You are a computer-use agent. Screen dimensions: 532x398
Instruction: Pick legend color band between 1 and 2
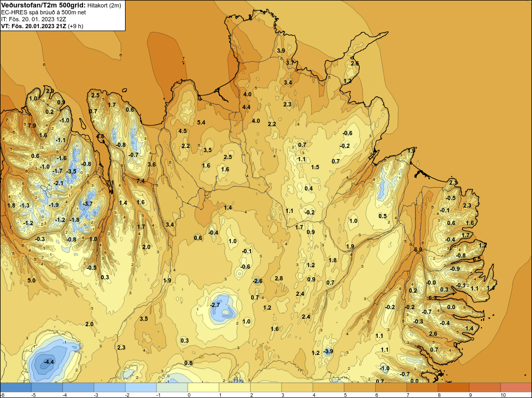click(x=235, y=387)
